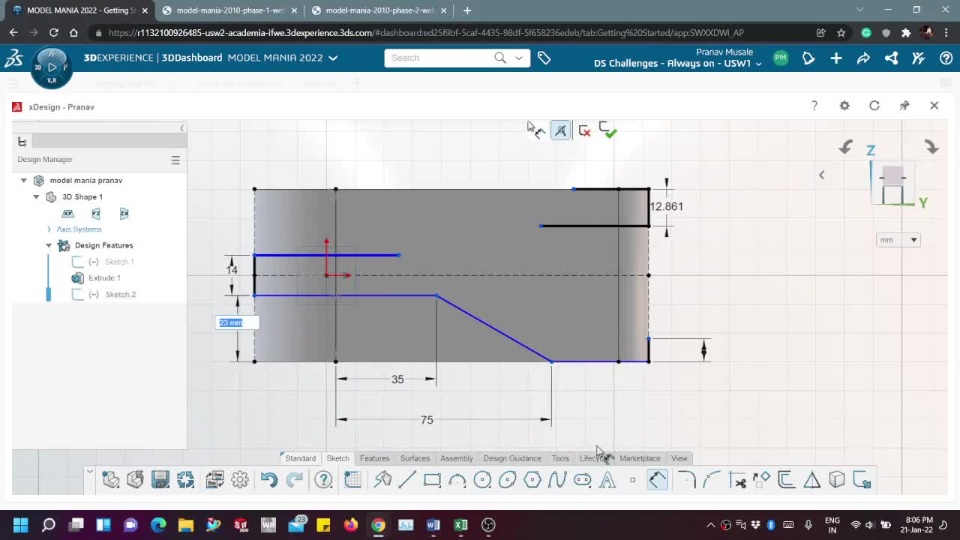Viewport: 960px width, 540px height.
Task: Select the Sketch Fillet tool
Action: click(686, 480)
